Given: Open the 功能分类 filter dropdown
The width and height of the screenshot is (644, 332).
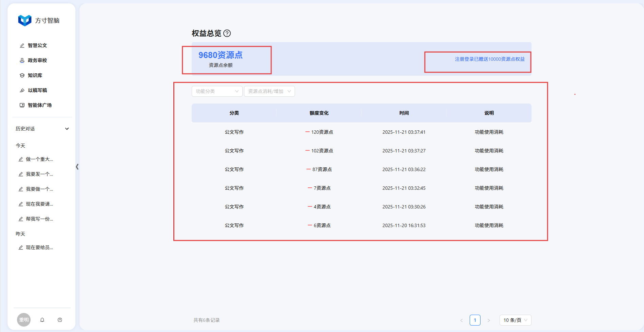Looking at the screenshot, I should click(x=217, y=91).
